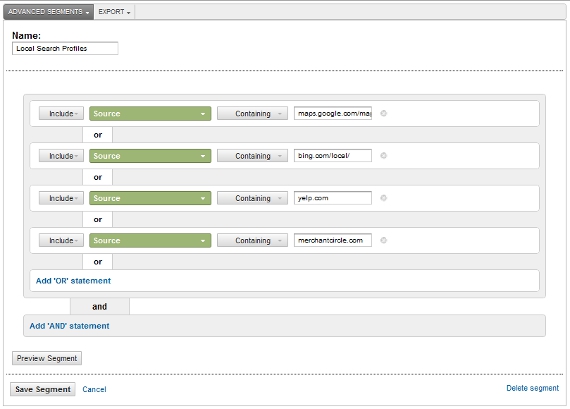
Task: Click the Delete segment link
Action: pos(533,388)
